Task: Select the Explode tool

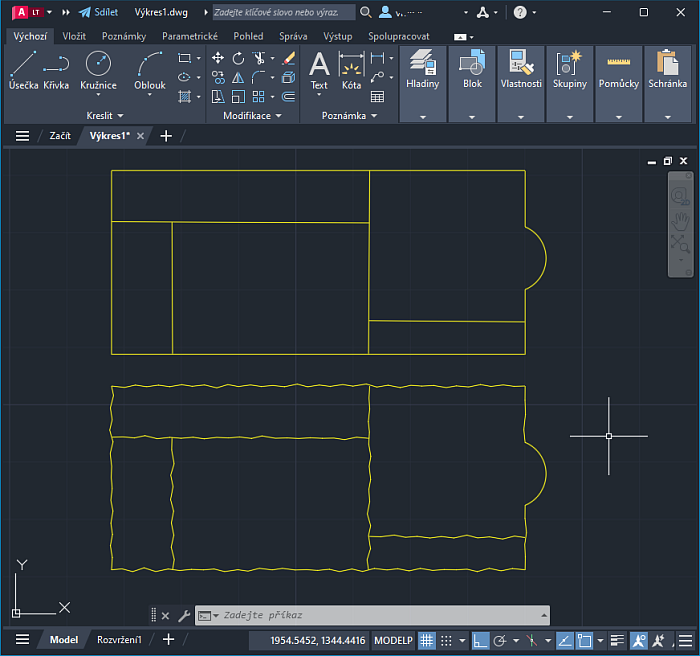Action: [289, 77]
